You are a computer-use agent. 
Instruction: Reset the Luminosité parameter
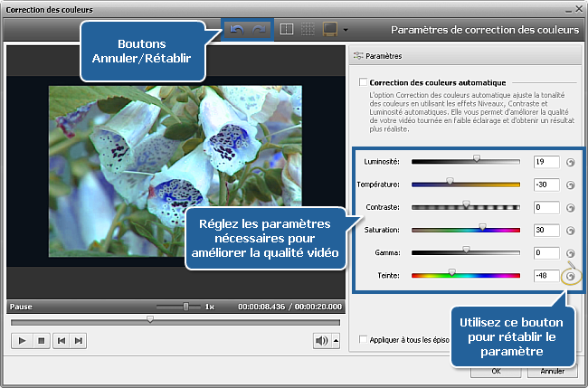coord(571,163)
